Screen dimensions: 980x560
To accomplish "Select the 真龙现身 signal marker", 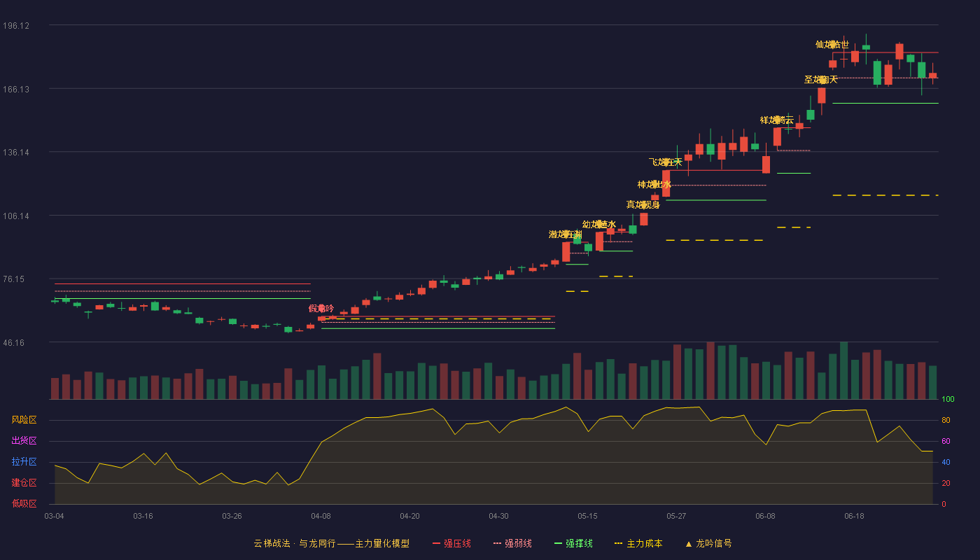I will tap(643, 205).
